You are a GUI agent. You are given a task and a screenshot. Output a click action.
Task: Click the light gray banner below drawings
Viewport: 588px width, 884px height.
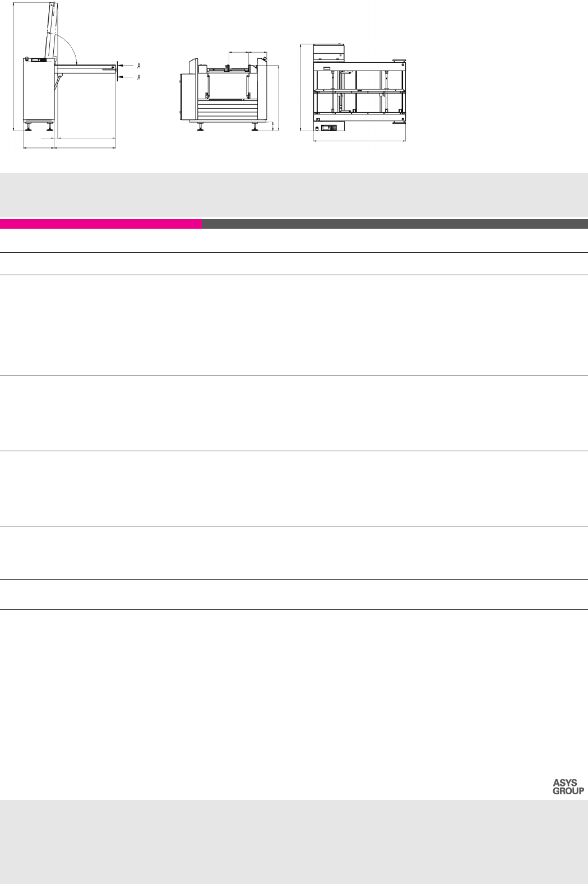[294, 195]
